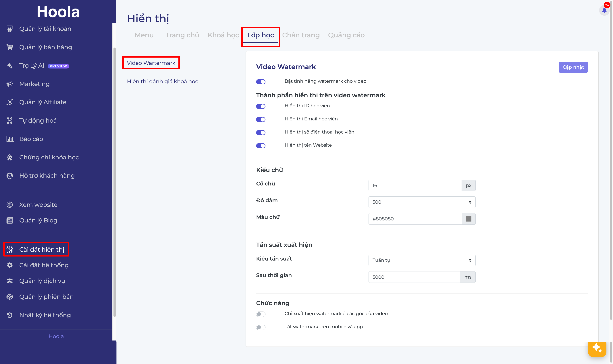The height and width of the screenshot is (364, 613).
Task: Open Hiển thị đánh giá khoá học link
Action: pyautogui.click(x=162, y=81)
